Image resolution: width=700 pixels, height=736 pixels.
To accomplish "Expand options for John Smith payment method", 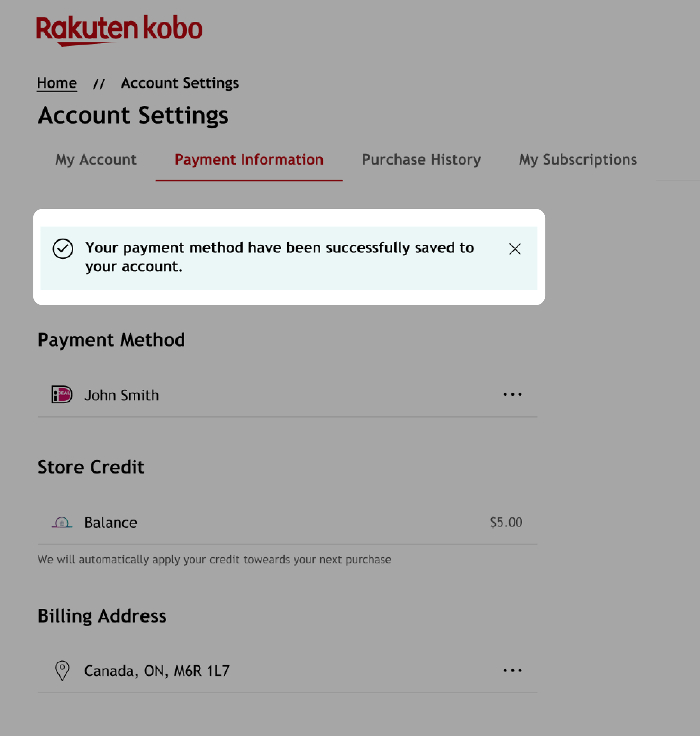I will pos(513,394).
